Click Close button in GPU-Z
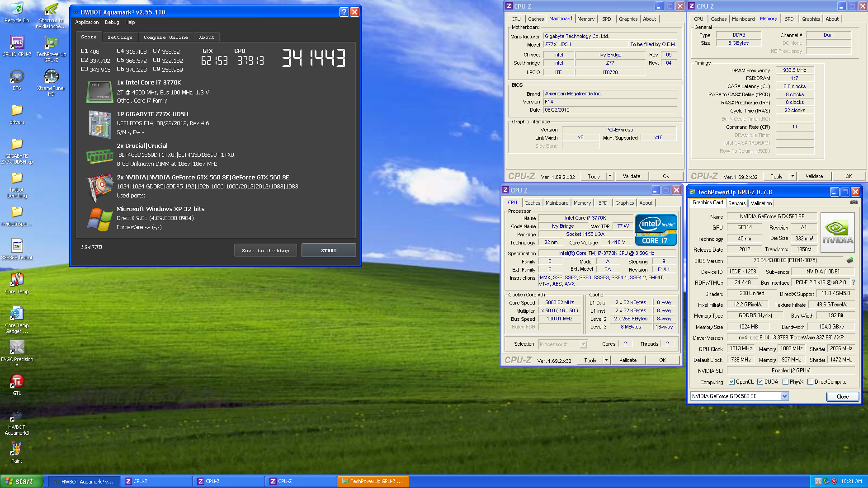The width and height of the screenshot is (868, 488). 842,396
